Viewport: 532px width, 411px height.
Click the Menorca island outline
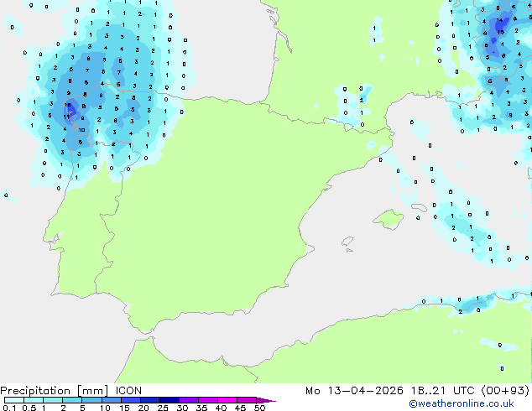pos(420,207)
